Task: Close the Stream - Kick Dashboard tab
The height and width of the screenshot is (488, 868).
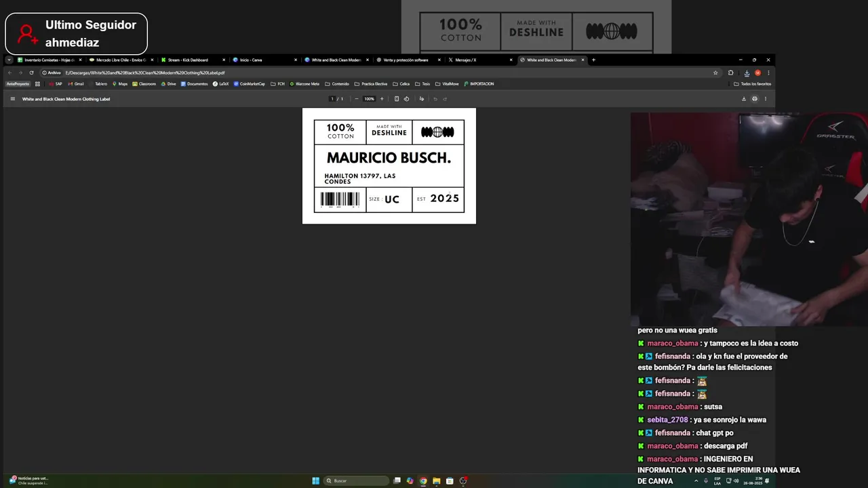Action: pyautogui.click(x=224, y=60)
